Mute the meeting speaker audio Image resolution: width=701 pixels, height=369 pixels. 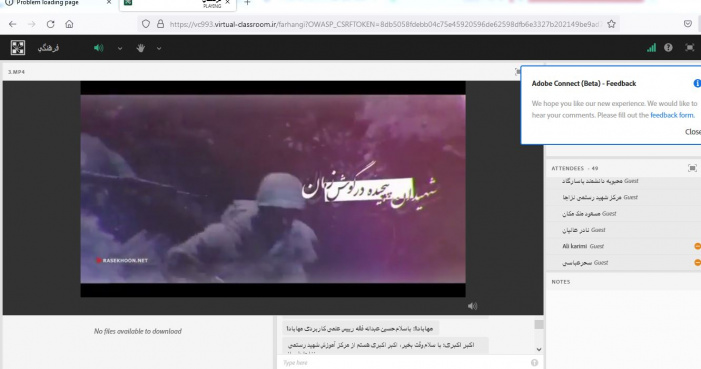coord(99,48)
